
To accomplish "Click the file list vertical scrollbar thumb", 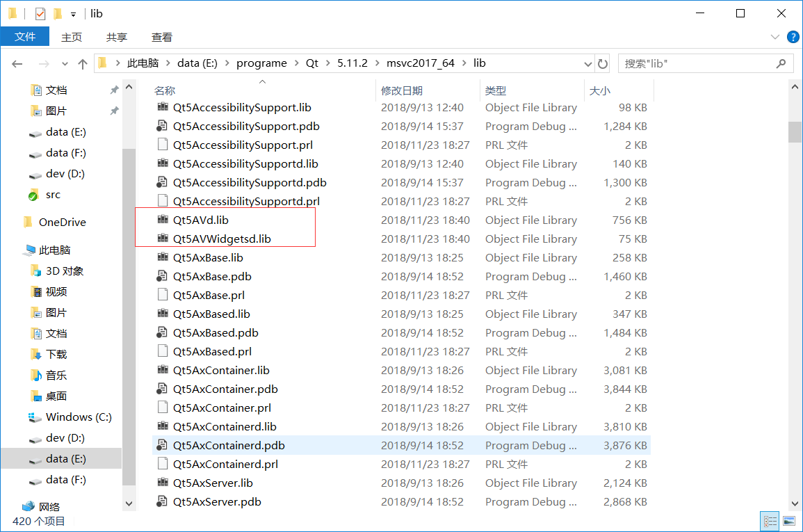I will [794, 132].
